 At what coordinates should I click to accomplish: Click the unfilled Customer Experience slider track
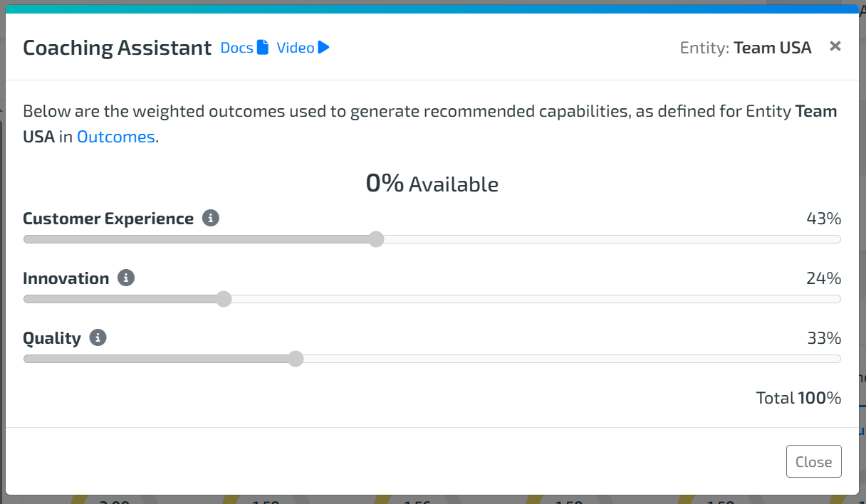click(x=605, y=239)
